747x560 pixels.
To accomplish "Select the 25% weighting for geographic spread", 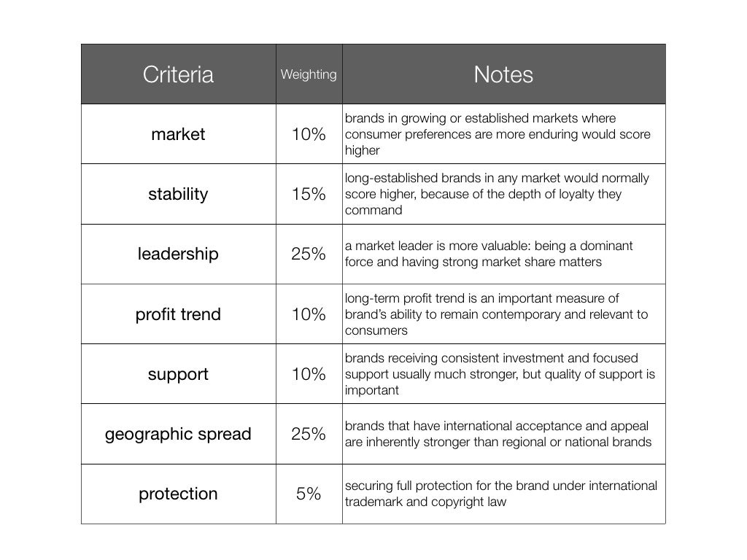I will pos(309,435).
